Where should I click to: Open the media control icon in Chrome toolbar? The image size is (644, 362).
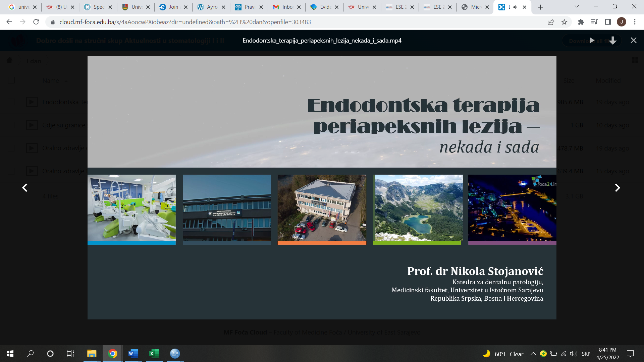594,22
